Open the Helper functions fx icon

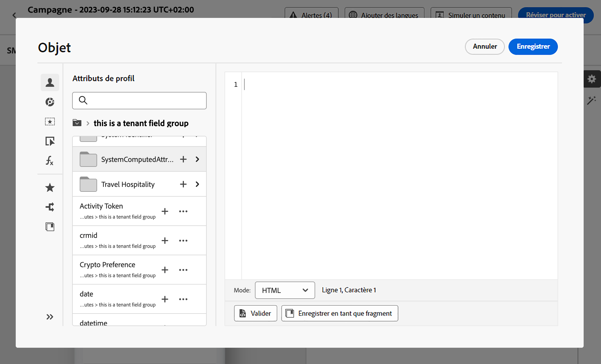point(50,161)
